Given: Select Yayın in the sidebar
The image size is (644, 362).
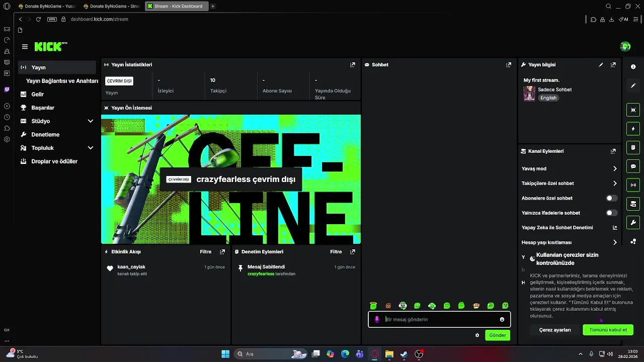Looking at the screenshot, I should pyautogui.click(x=57, y=67).
